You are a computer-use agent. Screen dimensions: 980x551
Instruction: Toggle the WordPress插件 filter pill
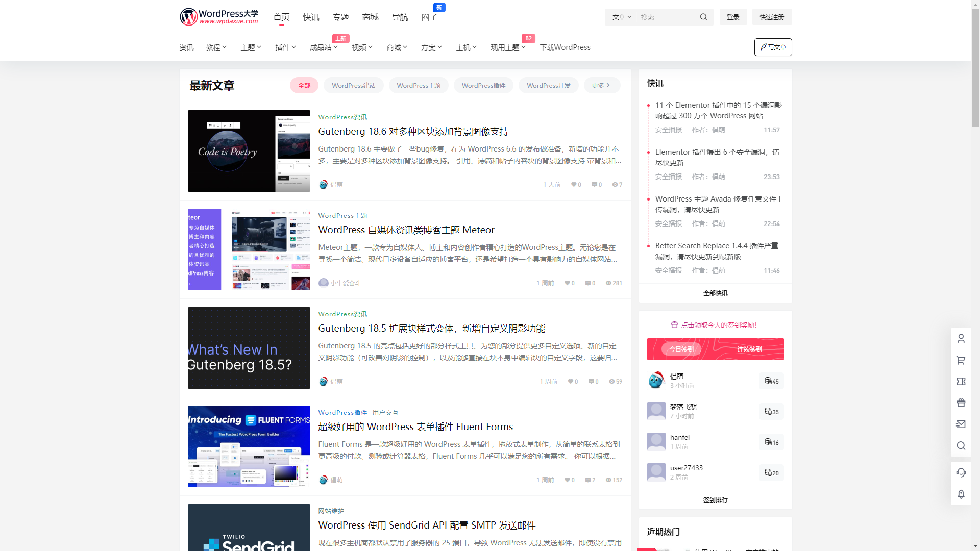pos(483,85)
